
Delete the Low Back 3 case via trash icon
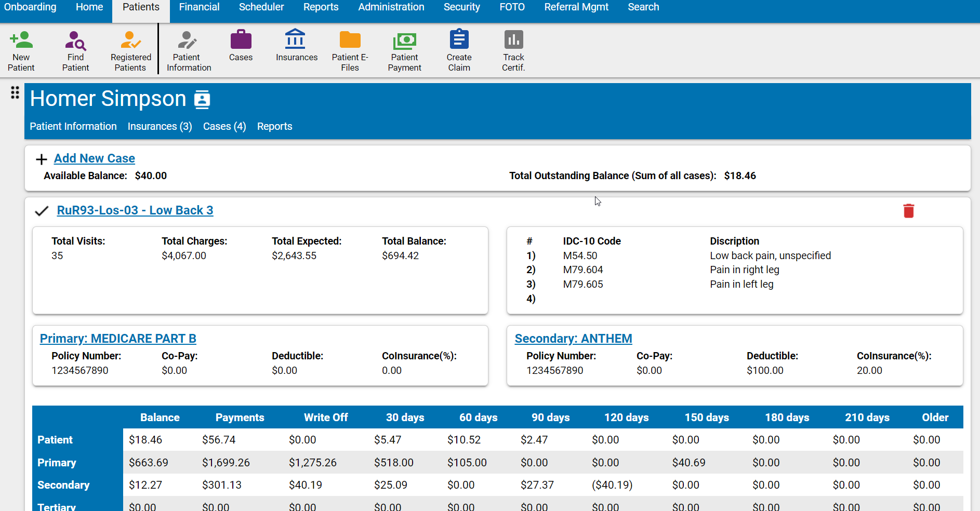(908, 211)
